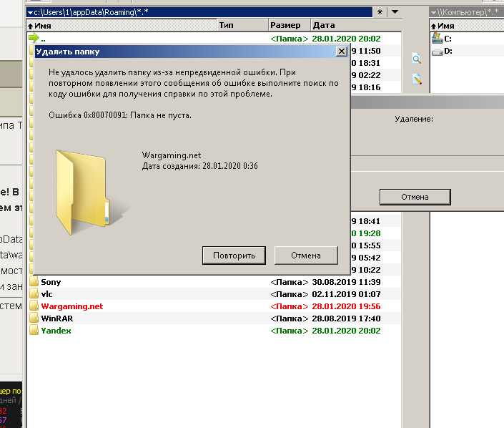504x428 pixels.
Task: Select the vlc folder row
Action: point(214,294)
